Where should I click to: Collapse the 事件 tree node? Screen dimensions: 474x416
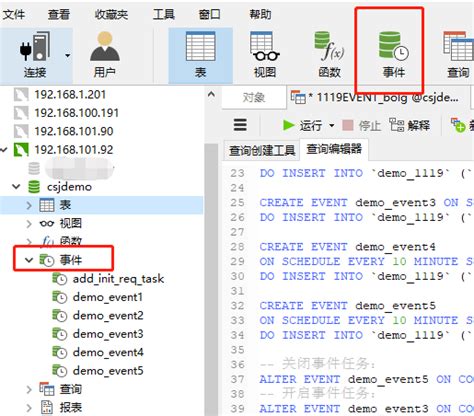click(x=29, y=260)
